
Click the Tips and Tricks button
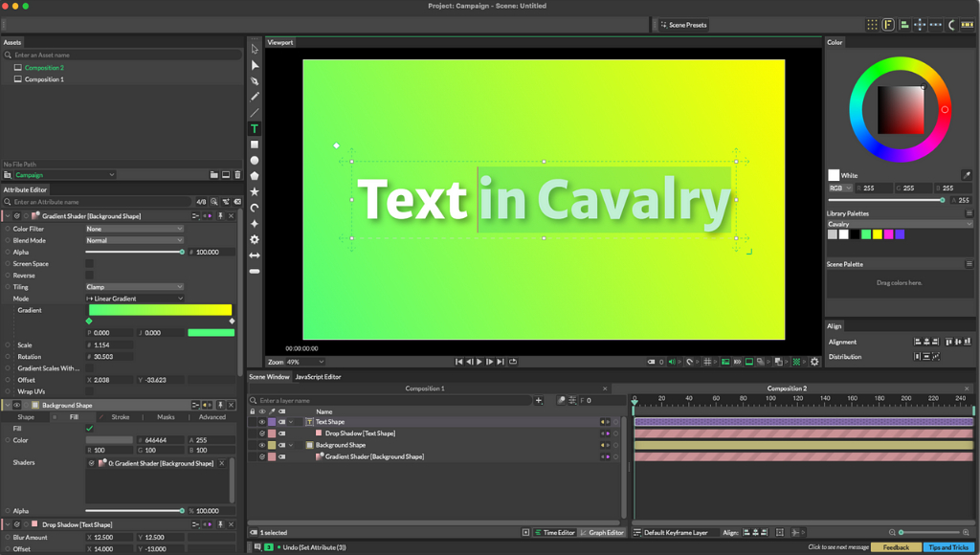tap(948, 547)
